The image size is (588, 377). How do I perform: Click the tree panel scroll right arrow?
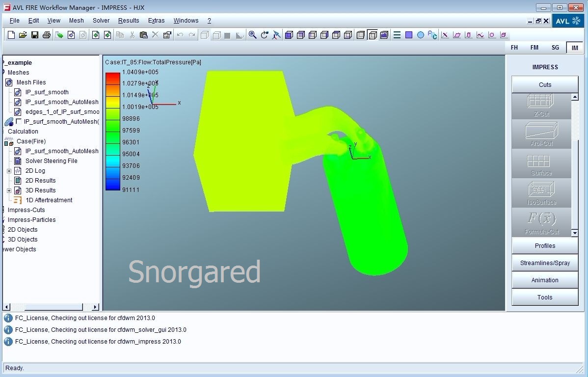click(96, 307)
